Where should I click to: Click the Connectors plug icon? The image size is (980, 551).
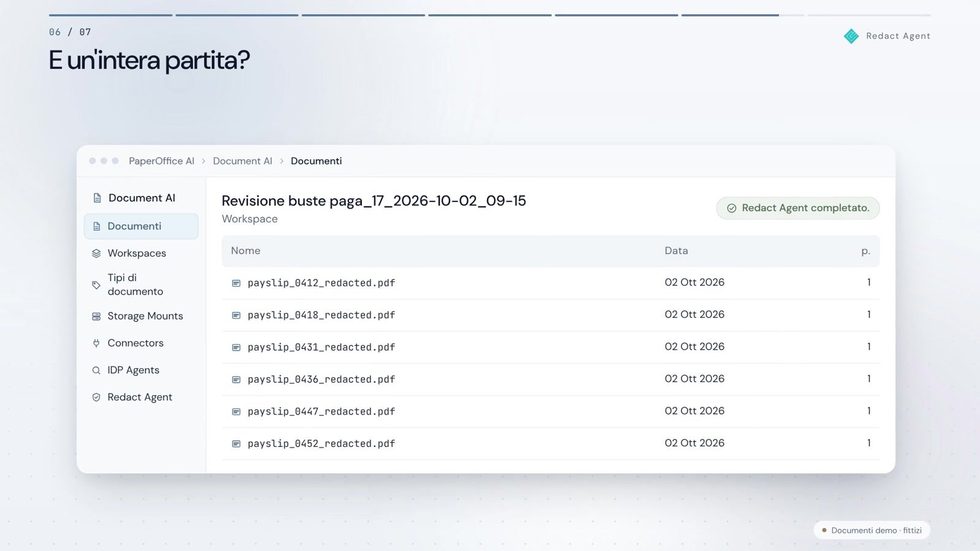[96, 343]
